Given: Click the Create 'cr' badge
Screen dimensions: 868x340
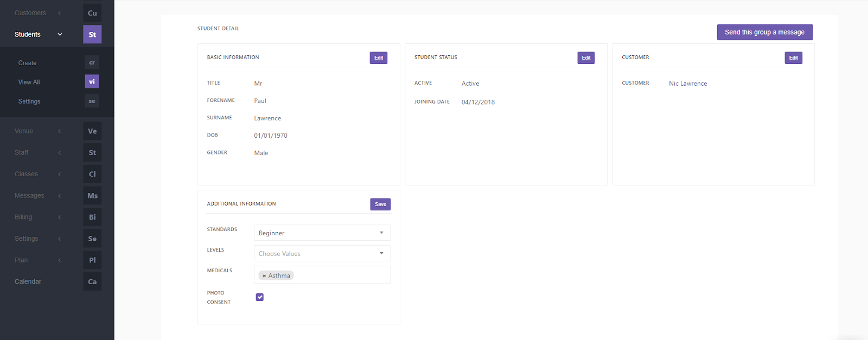Looking at the screenshot, I should pos(92,62).
